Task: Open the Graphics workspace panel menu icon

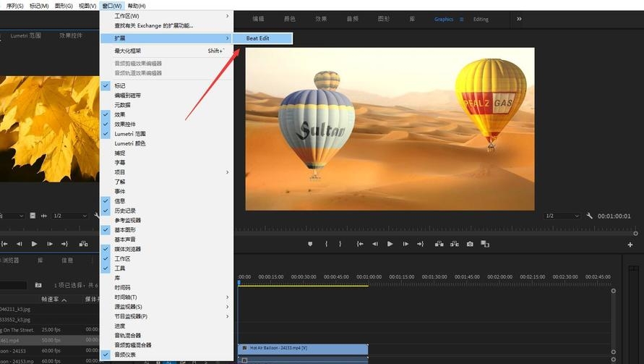Action: tap(462, 20)
